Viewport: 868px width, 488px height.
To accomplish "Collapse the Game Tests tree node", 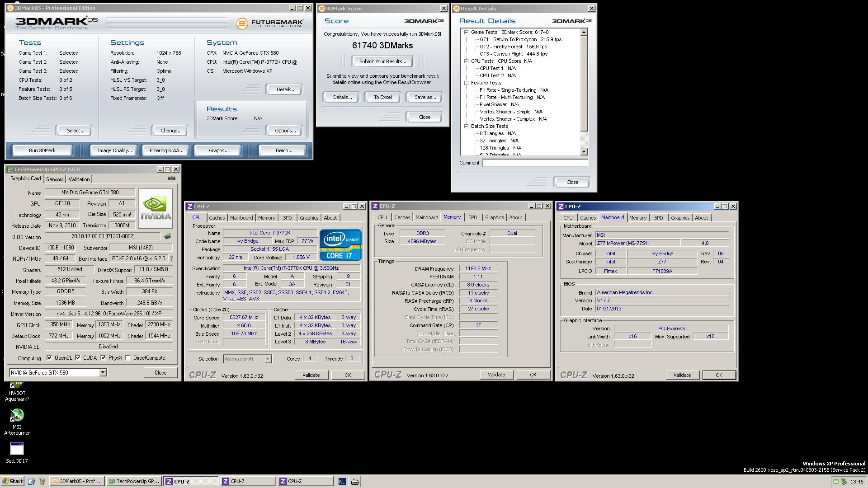I will pyautogui.click(x=466, y=32).
